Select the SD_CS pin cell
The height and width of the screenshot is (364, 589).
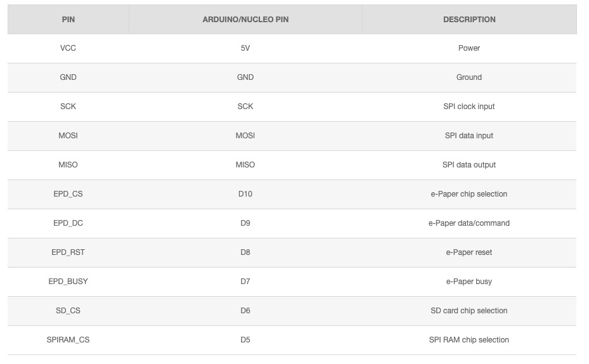tap(68, 311)
